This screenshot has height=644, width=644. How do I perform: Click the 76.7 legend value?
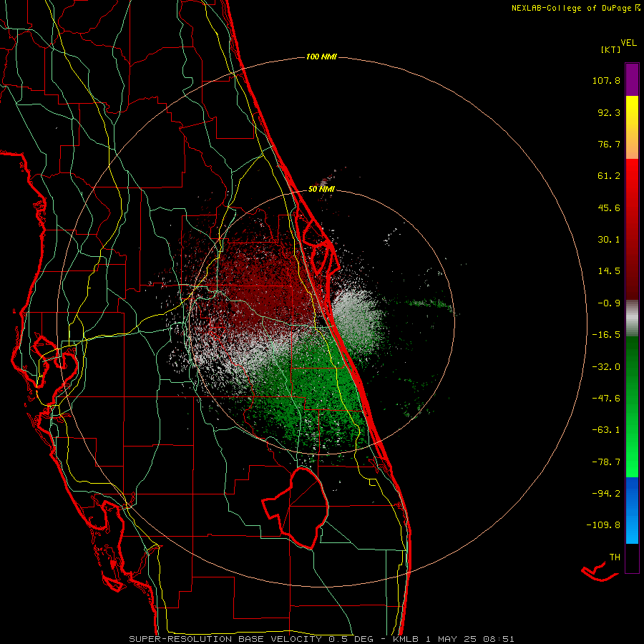click(609, 144)
